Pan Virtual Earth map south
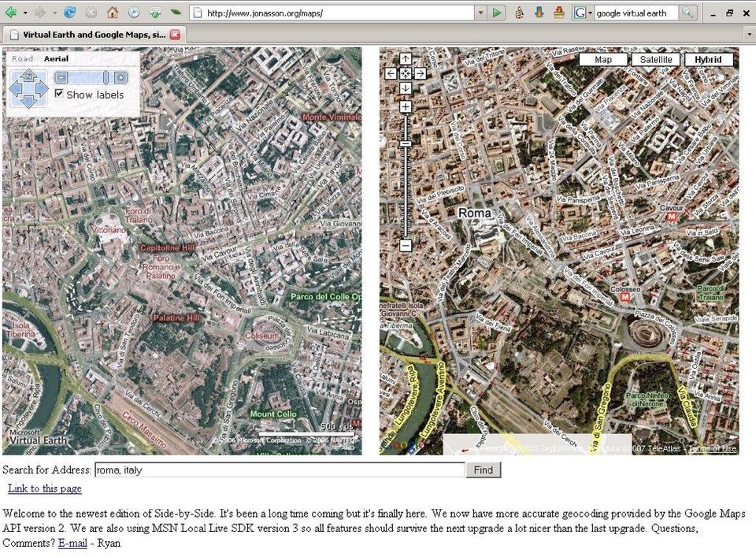Screen dimensions: 756x557 click(x=28, y=102)
